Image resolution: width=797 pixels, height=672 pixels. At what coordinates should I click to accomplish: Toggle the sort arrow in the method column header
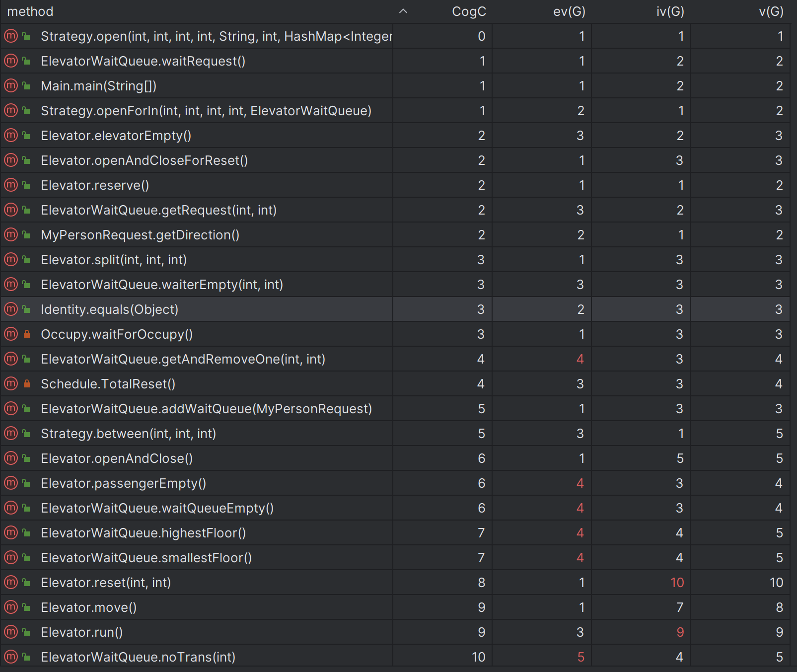pyautogui.click(x=403, y=11)
